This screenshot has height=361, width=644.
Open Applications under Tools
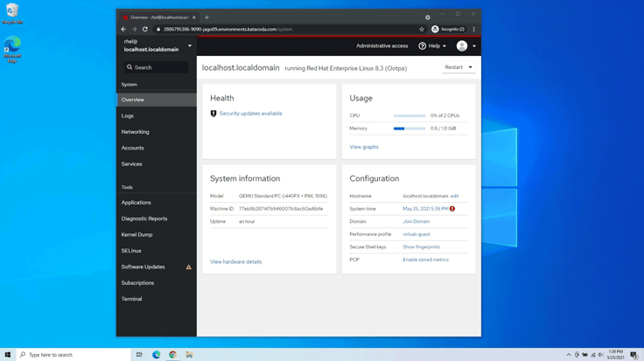pyautogui.click(x=157, y=203)
